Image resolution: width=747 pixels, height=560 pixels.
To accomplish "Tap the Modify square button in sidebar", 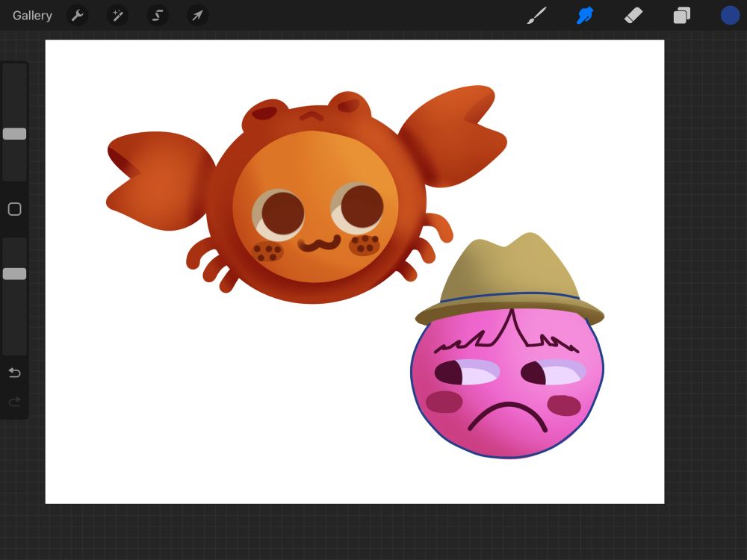I will [x=15, y=209].
